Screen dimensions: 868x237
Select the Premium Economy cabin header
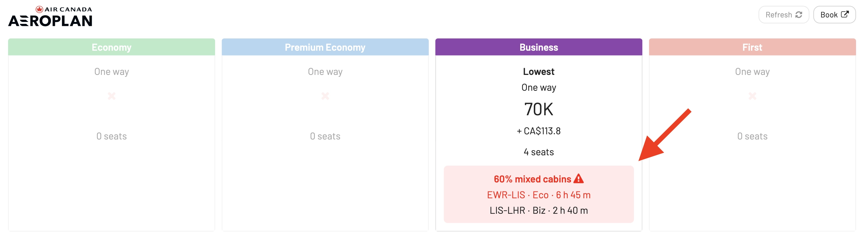click(325, 47)
